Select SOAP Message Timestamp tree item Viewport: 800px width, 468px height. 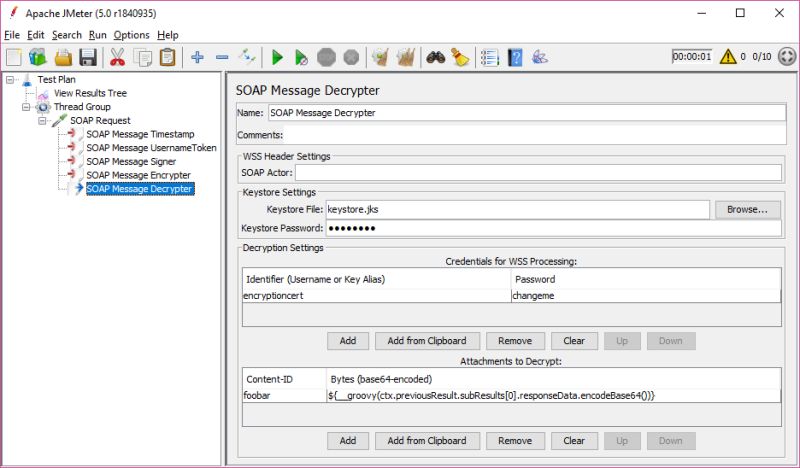pyautogui.click(x=140, y=134)
